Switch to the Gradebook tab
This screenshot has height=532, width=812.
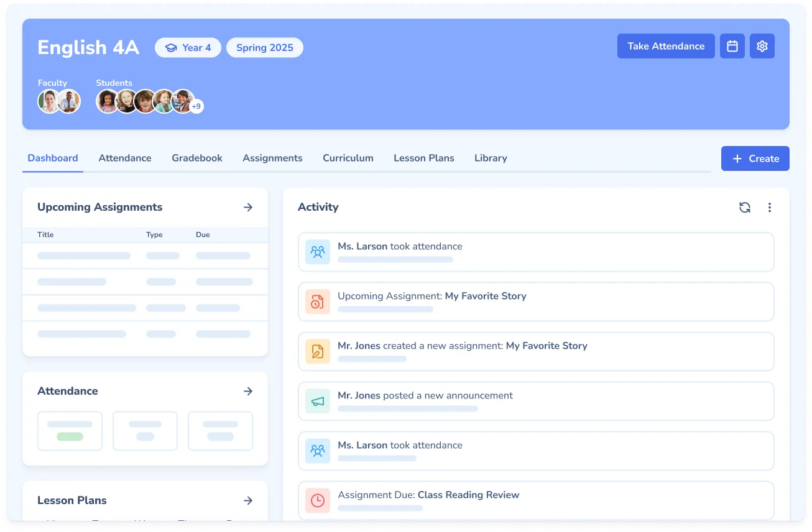point(196,158)
